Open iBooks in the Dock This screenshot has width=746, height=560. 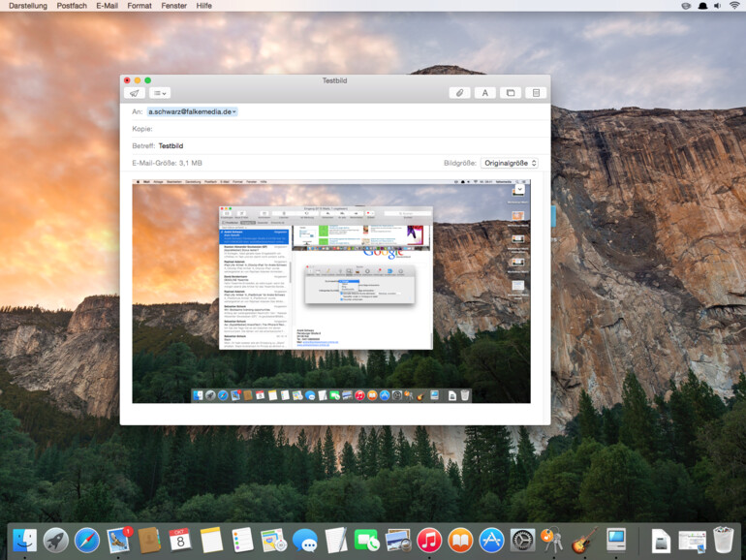pyautogui.click(x=460, y=541)
